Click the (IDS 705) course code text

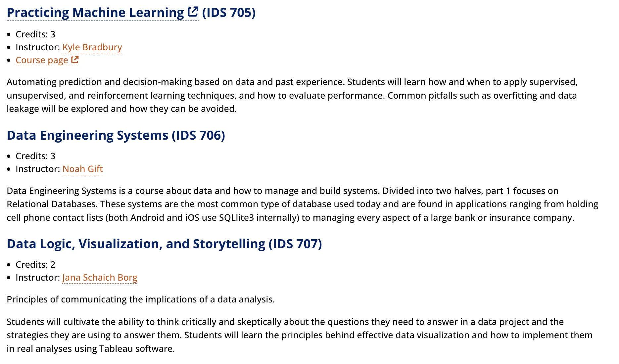(x=229, y=13)
